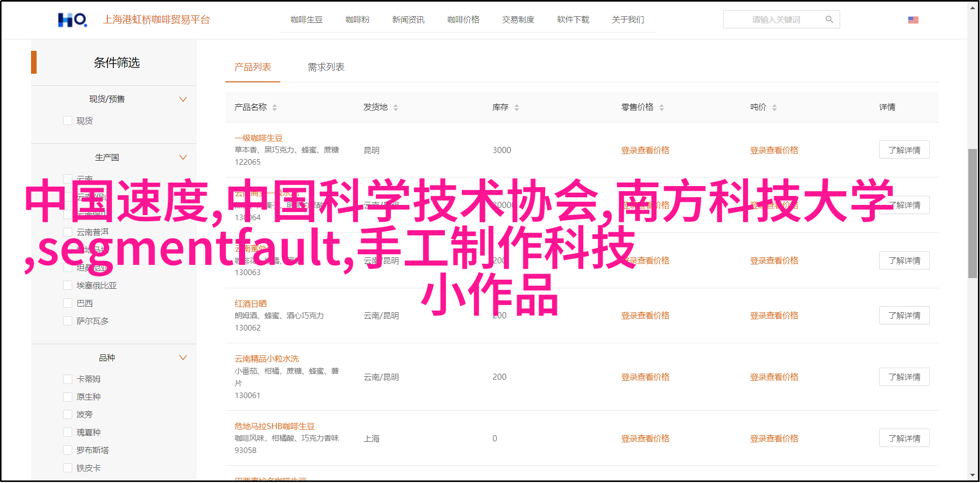This screenshot has height=483, width=980.
Task: Click 登录查看价格 ton price for 红酒日晒
Action: (x=774, y=315)
